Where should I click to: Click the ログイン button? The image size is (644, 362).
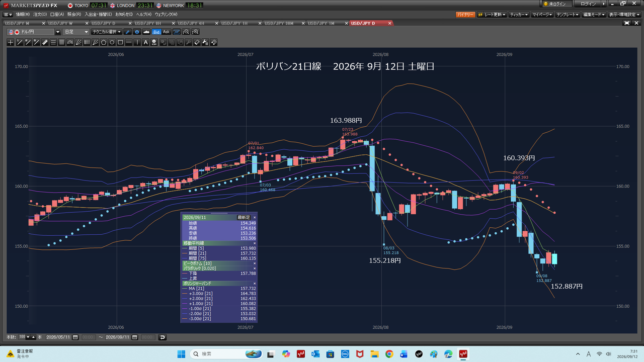588,4
